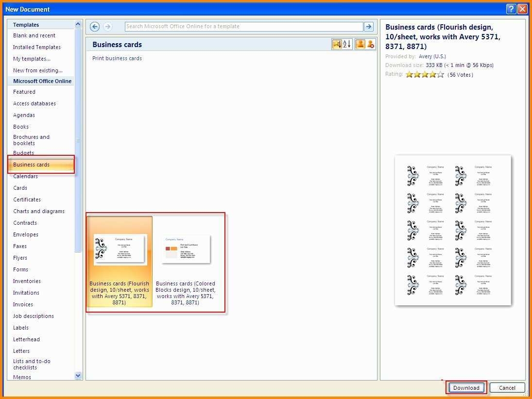Click the Back navigation arrow
The image size is (532, 399).
95,27
